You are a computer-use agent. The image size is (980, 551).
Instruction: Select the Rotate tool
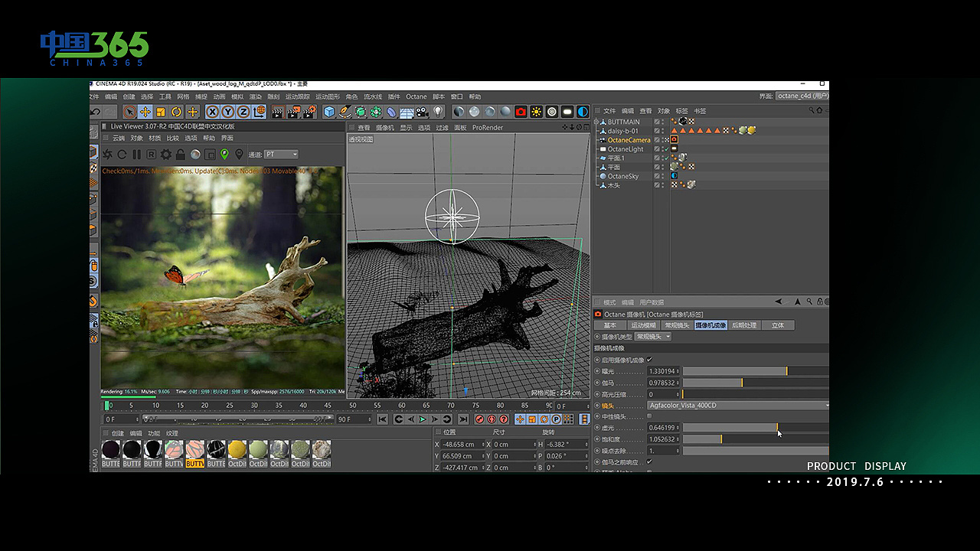[176, 112]
